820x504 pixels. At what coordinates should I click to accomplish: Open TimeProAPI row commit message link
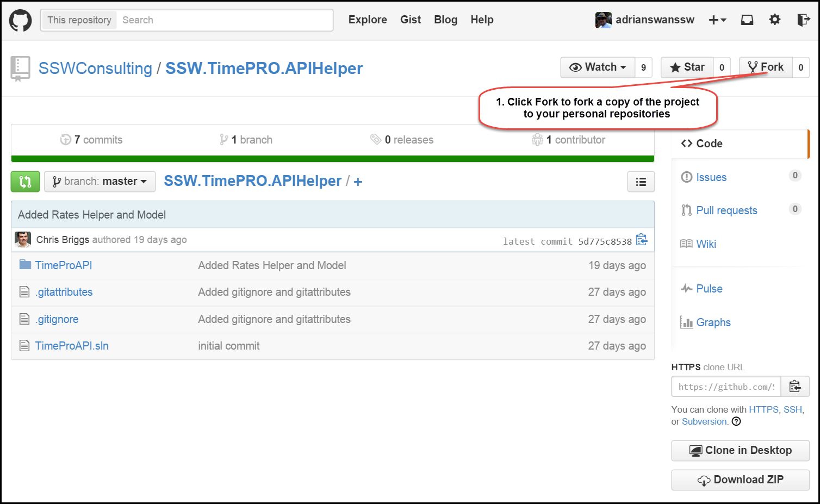[x=272, y=265]
